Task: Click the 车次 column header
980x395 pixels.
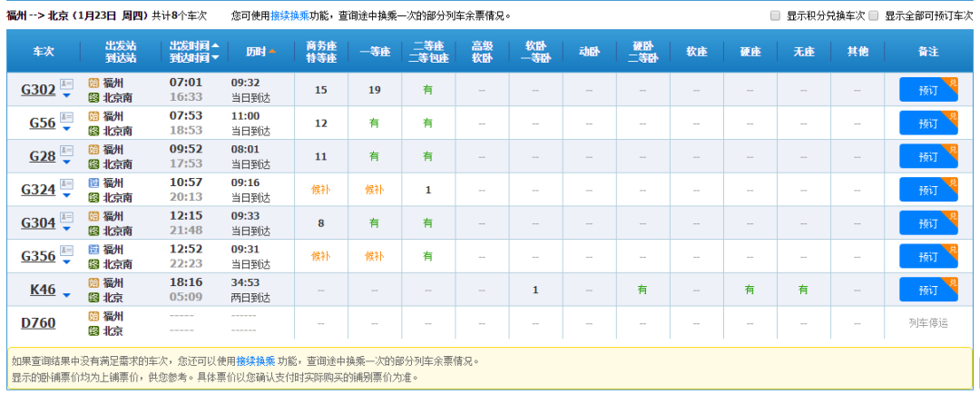Action: tap(44, 52)
